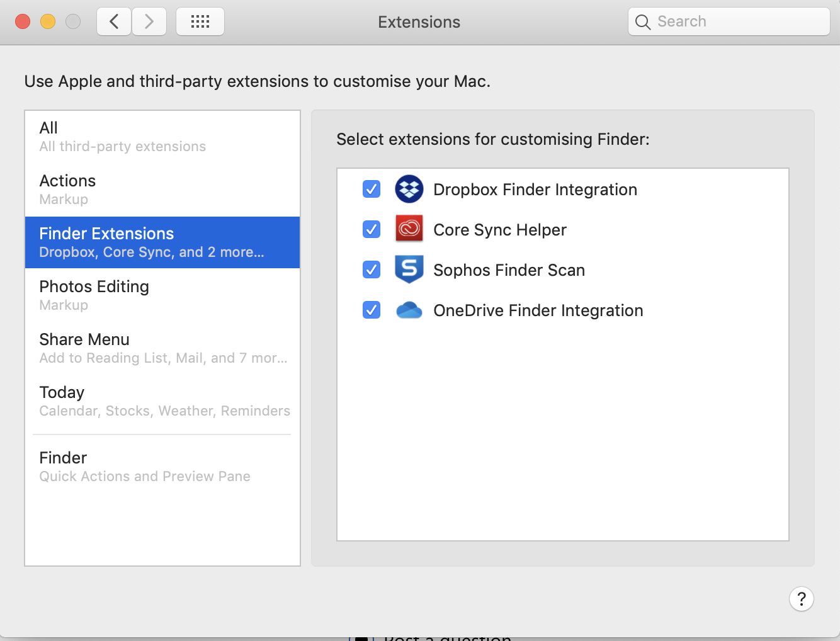This screenshot has width=840, height=641.
Task: Close the Extensions window with red button
Action: pos(23,21)
